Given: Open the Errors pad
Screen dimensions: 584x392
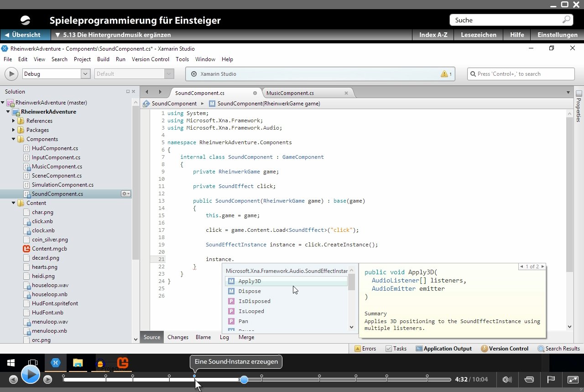Looking at the screenshot, I should (x=365, y=349).
